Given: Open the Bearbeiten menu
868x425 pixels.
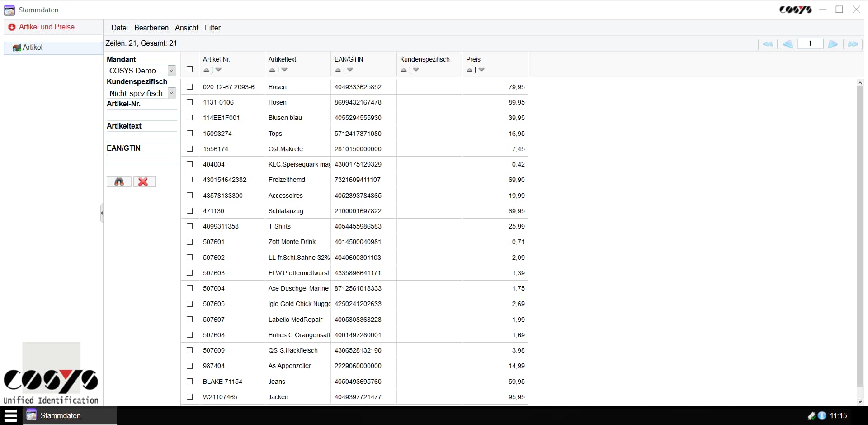Looking at the screenshot, I should (151, 28).
